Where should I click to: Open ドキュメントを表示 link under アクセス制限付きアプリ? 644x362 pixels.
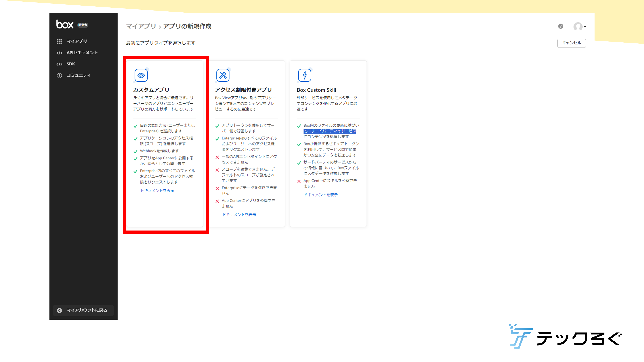[x=239, y=215]
